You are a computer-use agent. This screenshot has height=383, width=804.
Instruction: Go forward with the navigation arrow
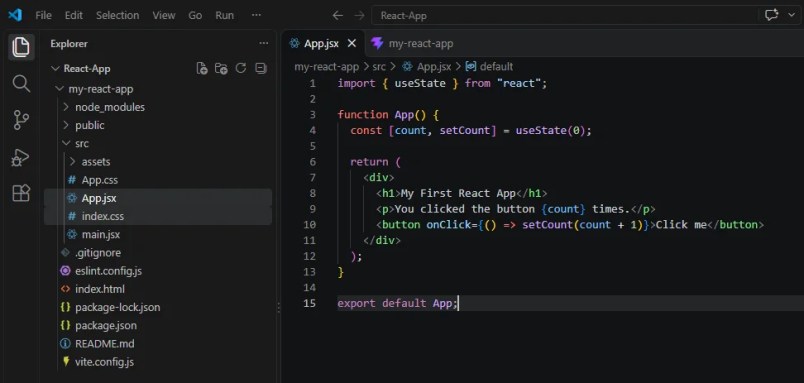[x=359, y=15]
